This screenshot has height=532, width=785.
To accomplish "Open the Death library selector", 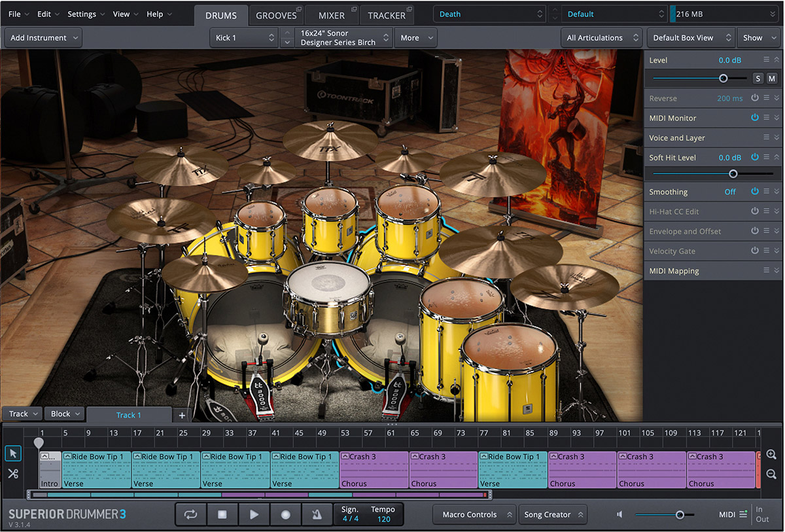I will click(x=489, y=14).
